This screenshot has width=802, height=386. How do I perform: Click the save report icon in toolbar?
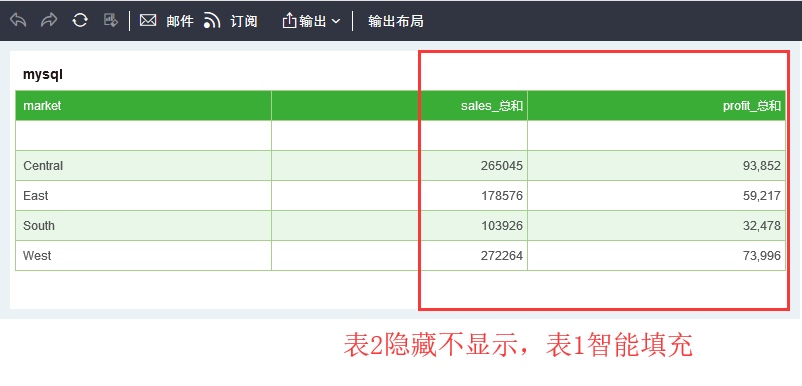[x=110, y=20]
